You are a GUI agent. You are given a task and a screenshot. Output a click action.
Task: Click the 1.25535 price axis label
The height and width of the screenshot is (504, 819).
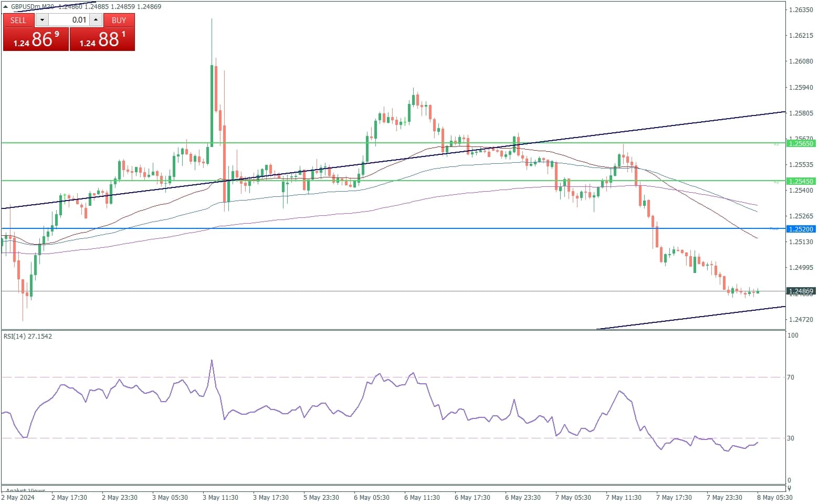click(x=801, y=165)
